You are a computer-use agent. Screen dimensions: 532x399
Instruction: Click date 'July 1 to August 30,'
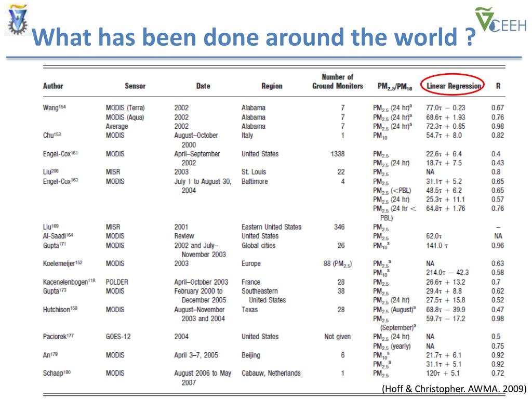pyautogui.click(x=203, y=181)
